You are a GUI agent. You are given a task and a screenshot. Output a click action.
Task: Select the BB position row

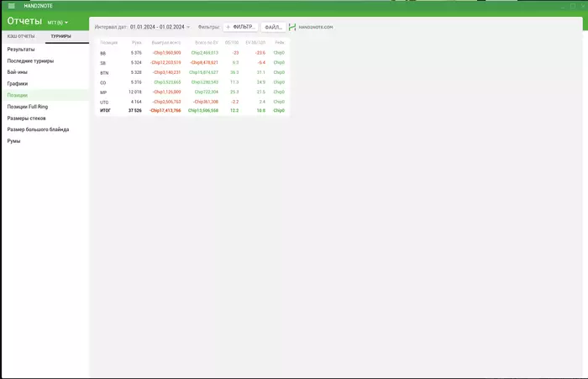click(x=192, y=53)
